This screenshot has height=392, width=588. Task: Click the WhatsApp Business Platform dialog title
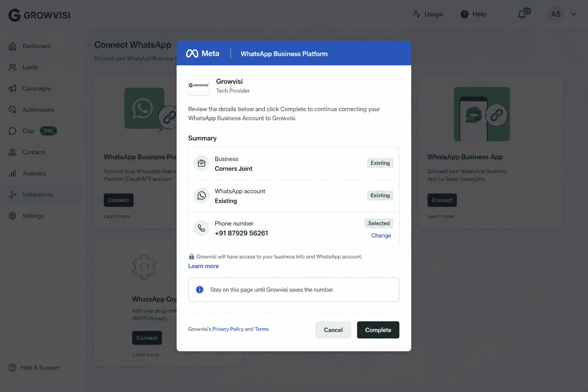coord(284,54)
